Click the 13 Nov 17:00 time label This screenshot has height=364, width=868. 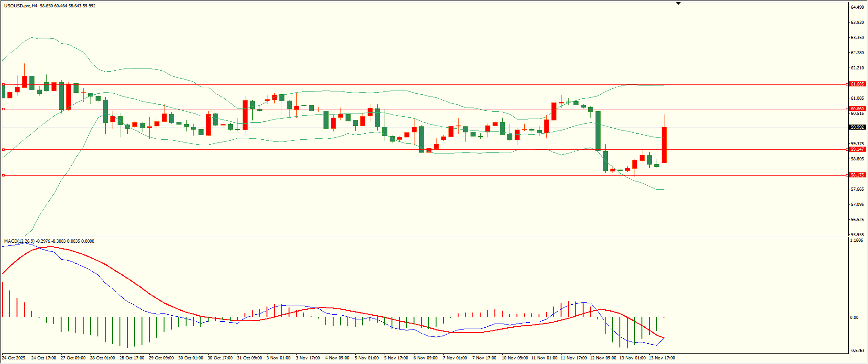pos(662,358)
